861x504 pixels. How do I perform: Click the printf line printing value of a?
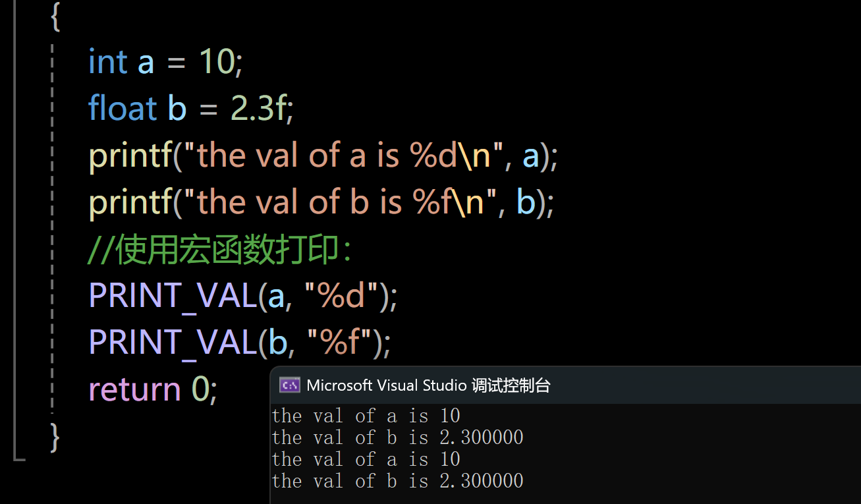323,156
